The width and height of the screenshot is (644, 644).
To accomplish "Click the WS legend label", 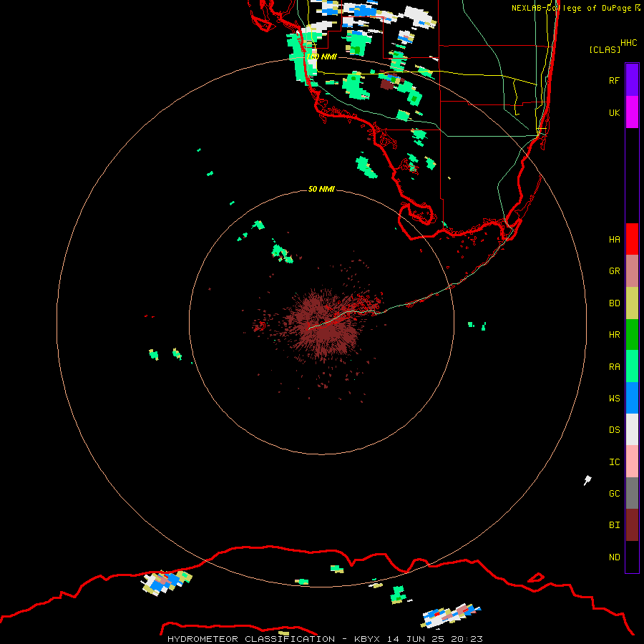I will click(x=615, y=399).
